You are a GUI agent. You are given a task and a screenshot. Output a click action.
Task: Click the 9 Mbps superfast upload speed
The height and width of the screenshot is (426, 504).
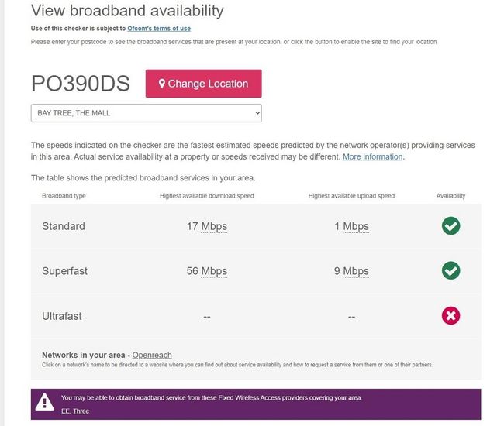pos(351,271)
